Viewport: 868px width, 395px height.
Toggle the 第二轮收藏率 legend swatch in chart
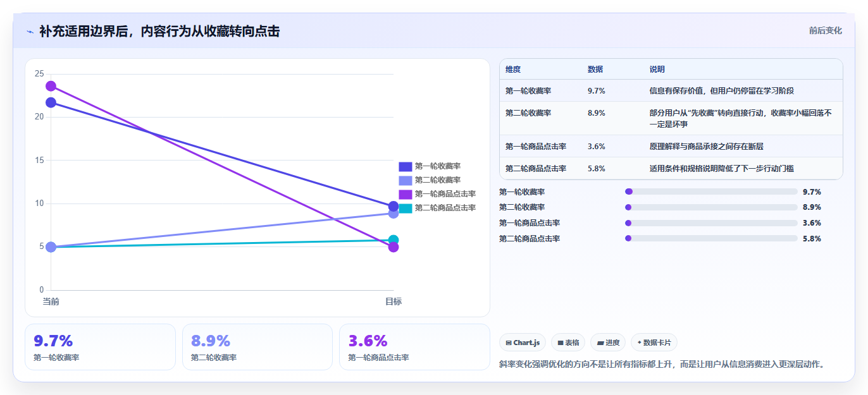(406, 180)
